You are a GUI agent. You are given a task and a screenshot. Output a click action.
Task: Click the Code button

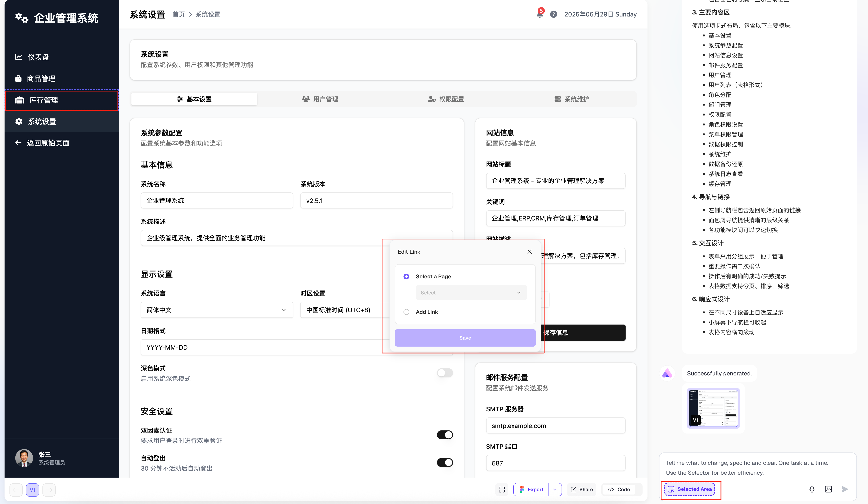pos(619,489)
